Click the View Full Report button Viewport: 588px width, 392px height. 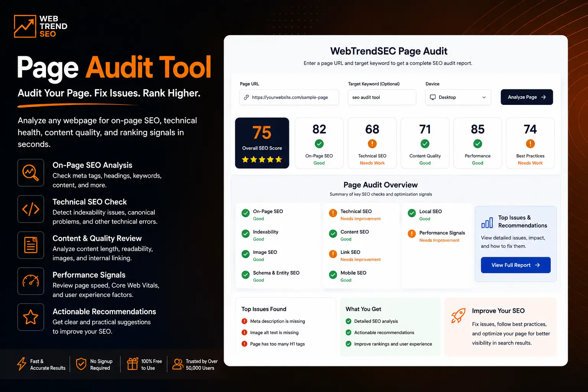click(516, 265)
